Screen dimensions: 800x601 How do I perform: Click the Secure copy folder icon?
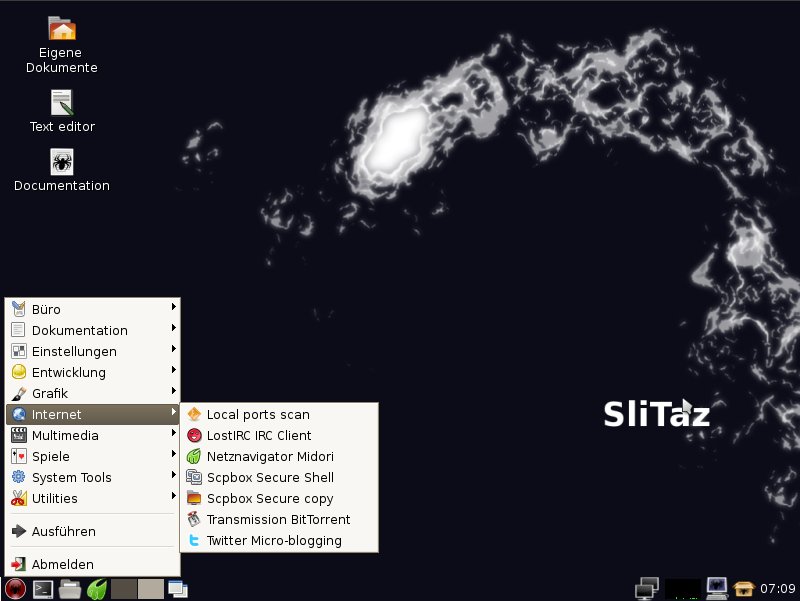[194, 498]
